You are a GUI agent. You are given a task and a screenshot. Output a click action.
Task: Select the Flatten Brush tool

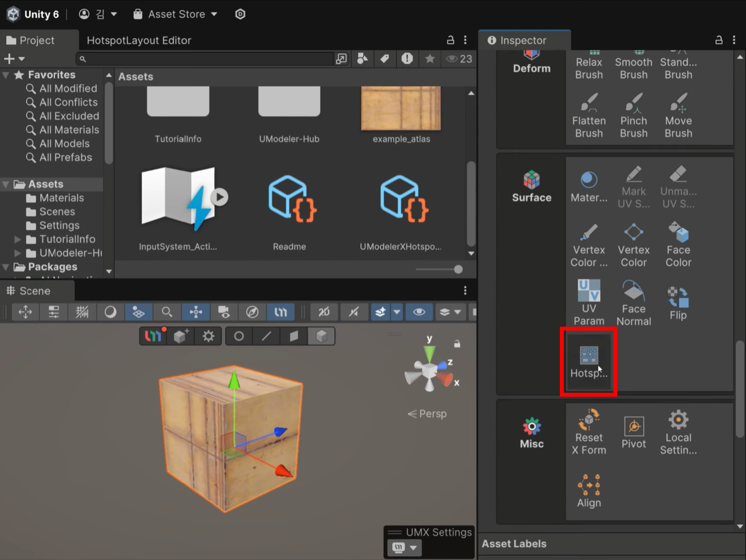point(589,115)
